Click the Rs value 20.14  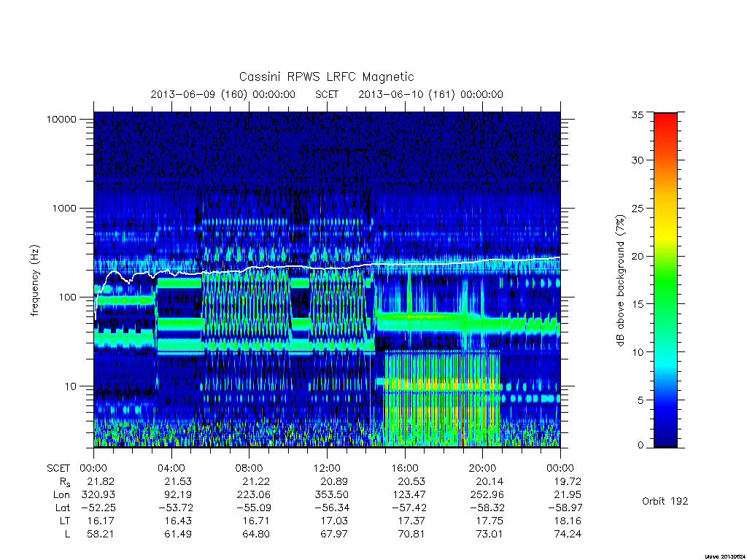(x=489, y=481)
